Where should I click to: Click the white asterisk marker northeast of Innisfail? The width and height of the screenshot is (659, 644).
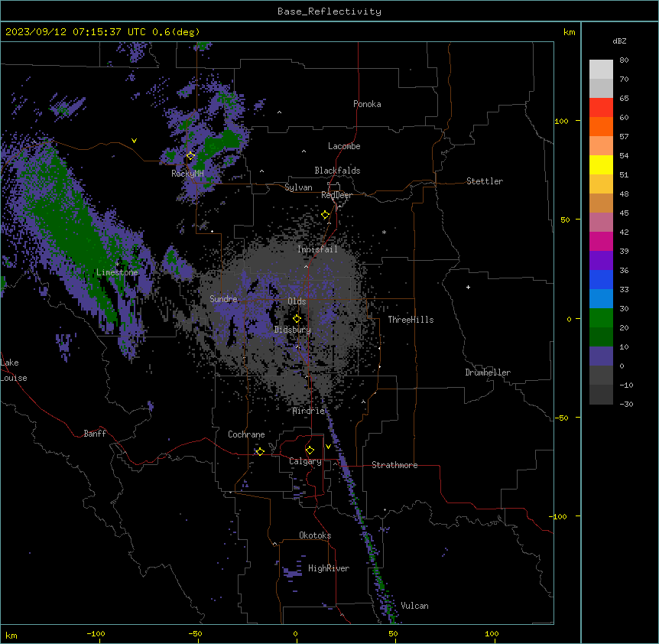point(384,232)
